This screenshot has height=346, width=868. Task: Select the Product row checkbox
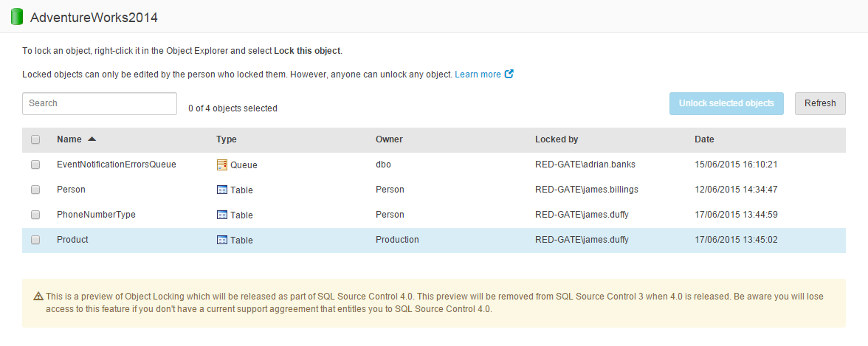[35, 240]
